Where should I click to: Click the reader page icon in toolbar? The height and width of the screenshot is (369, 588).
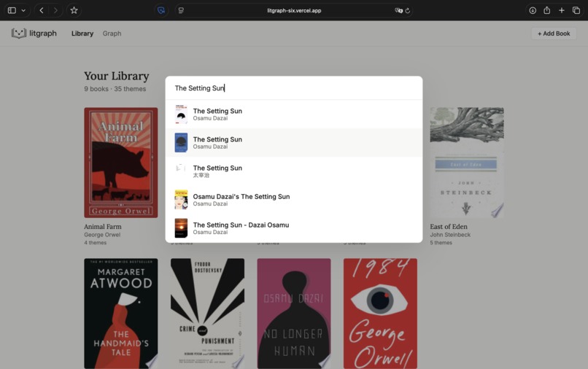[x=181, y=10]
